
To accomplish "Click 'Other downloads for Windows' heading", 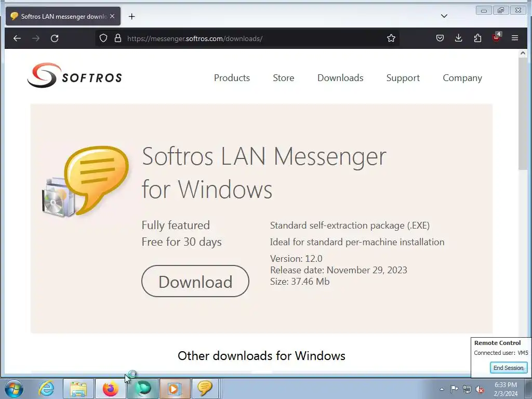I will [261, 356].
